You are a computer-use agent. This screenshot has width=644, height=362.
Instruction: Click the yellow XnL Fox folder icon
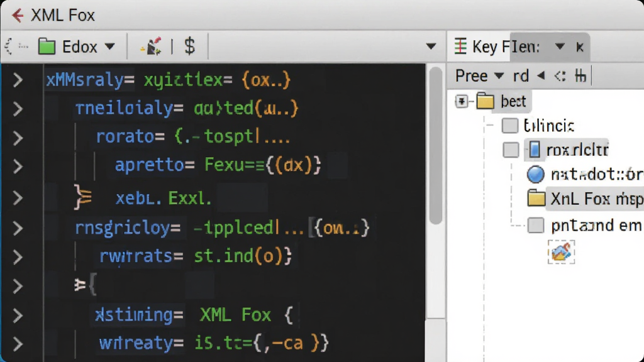[x=536, y=198]
